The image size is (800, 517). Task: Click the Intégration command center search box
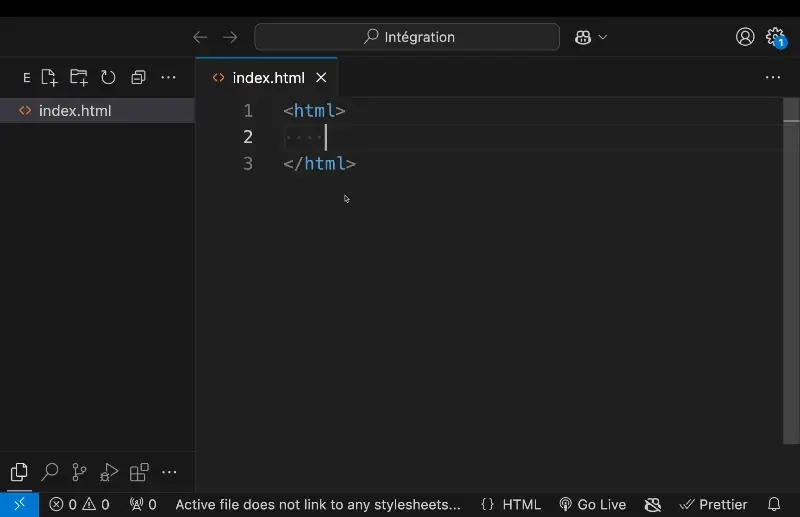pyautogui.click(x=407, y=37)
